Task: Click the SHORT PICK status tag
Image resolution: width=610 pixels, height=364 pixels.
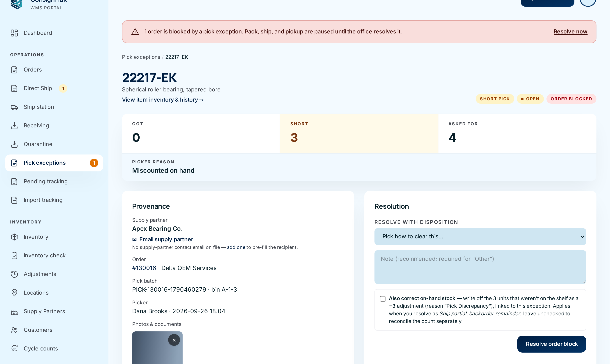Action: 495,99
